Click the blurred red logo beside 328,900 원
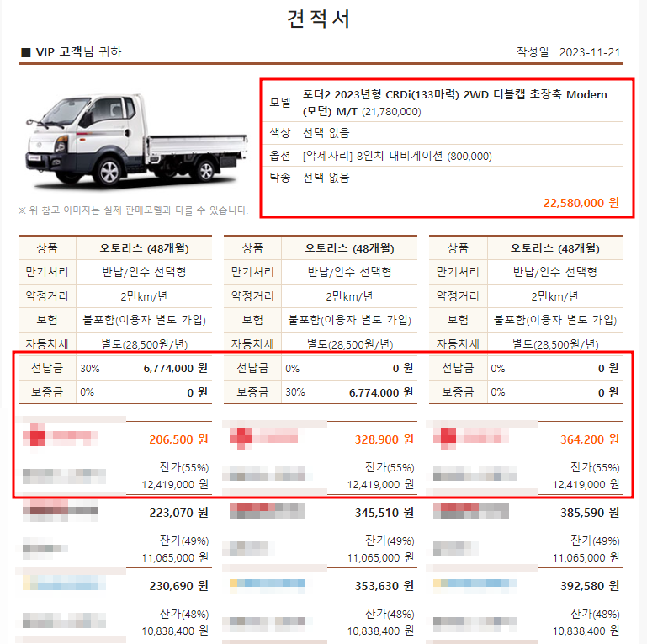Viewport: 647px width, 644px height. [x=263, y=437]
